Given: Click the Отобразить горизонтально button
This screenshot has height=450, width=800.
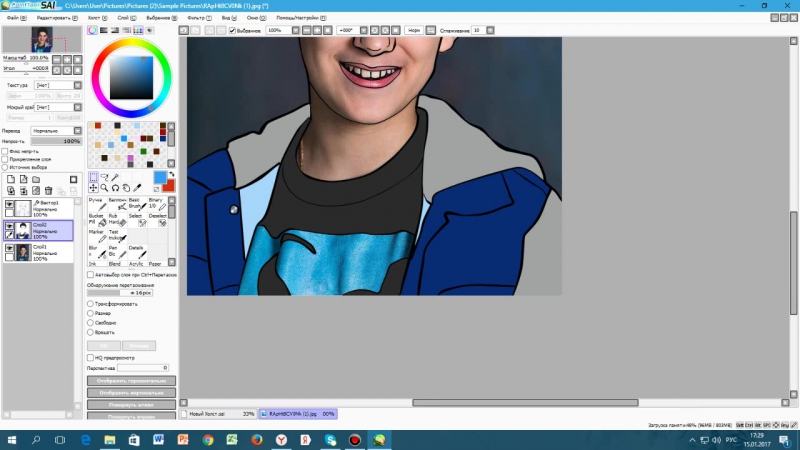Looking at the screenshot, I should tap(131, 381).
